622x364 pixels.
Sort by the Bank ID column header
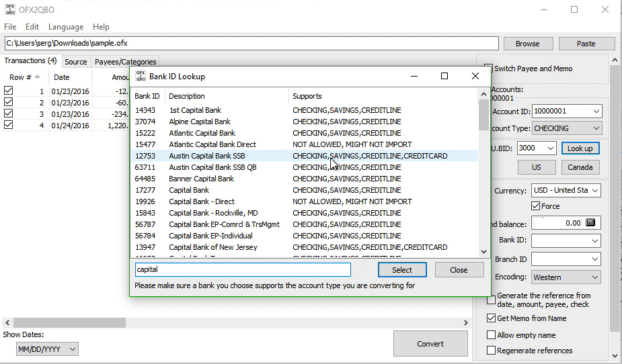pos(147,96)
